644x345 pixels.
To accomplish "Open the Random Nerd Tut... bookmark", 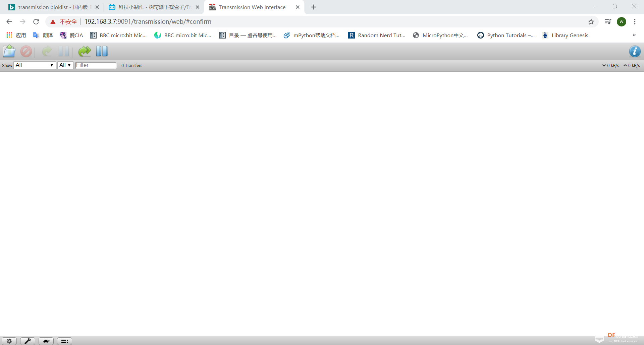I will point(377,35).
